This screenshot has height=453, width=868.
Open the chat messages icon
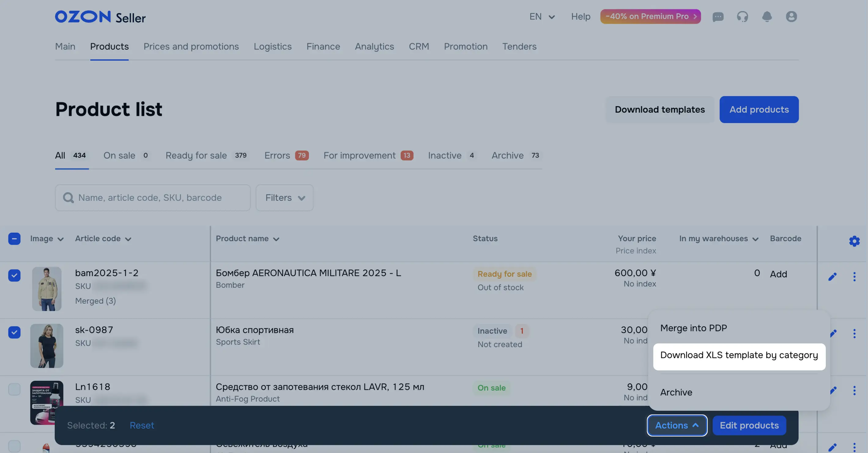(x=718, y=17)
